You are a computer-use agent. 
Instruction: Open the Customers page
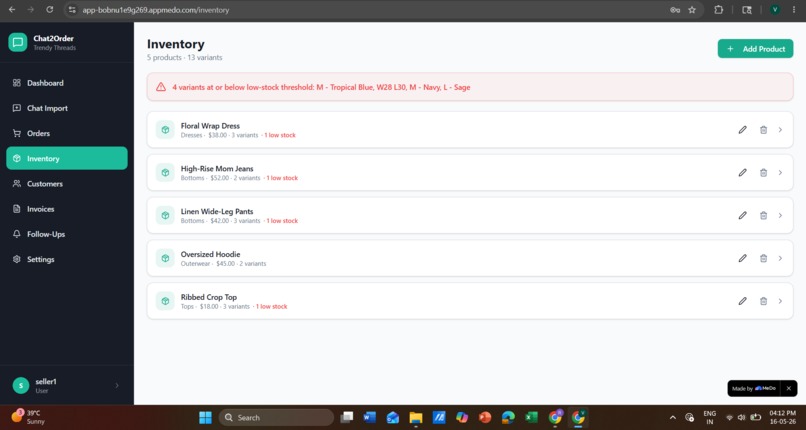pyautogui.click(x=67, y=183)
